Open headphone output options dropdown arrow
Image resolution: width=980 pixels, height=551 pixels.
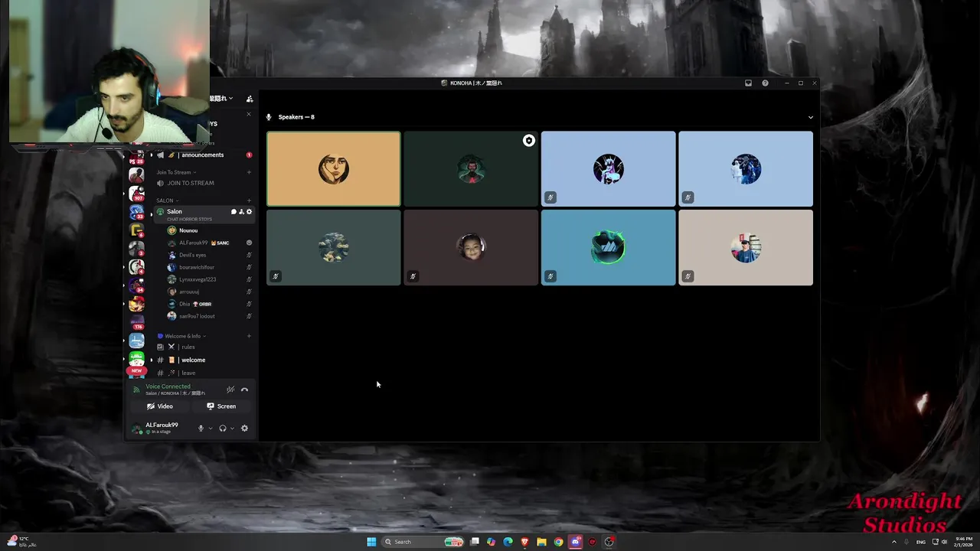(x=232, y=429)
